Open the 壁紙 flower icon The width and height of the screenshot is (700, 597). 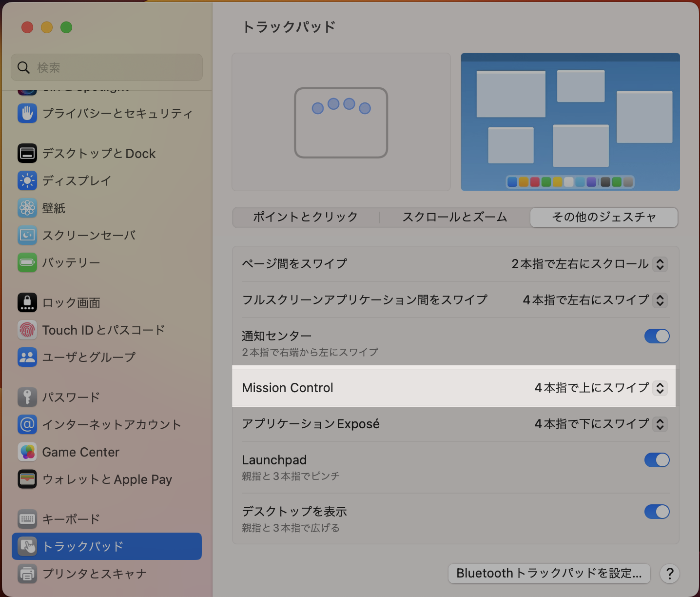(x=27, y=208)
